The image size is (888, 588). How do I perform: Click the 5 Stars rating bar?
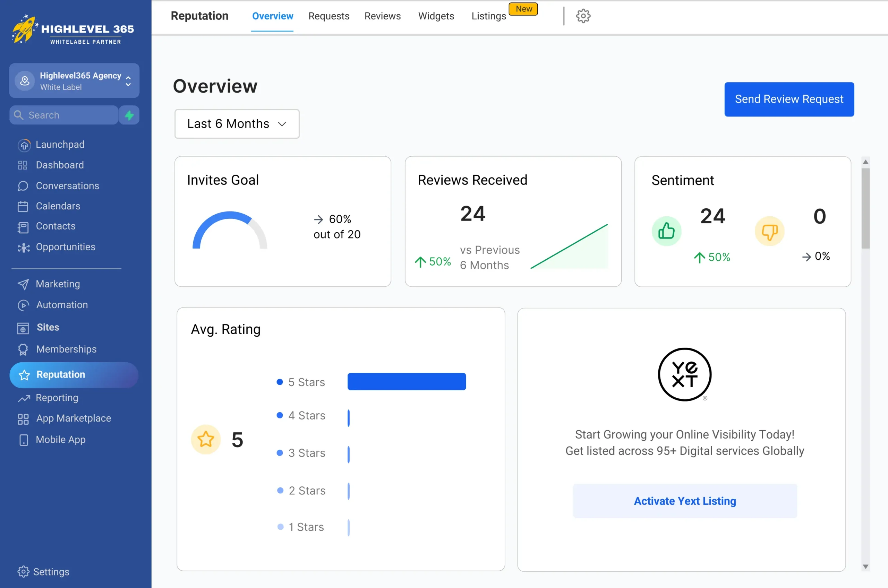pyautogui.click(x=407, y=381)
